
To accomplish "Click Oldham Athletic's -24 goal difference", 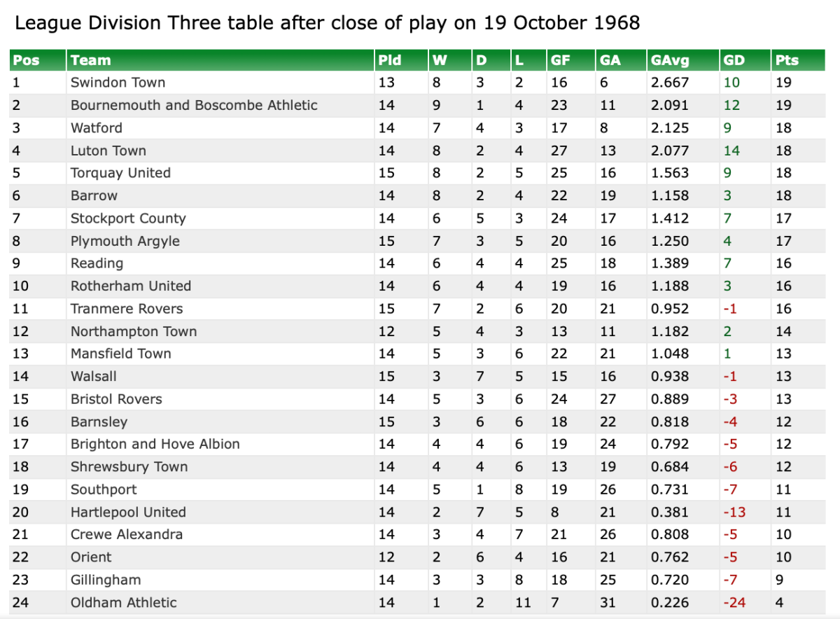I will pyautogui.click(x=734, y=602).
